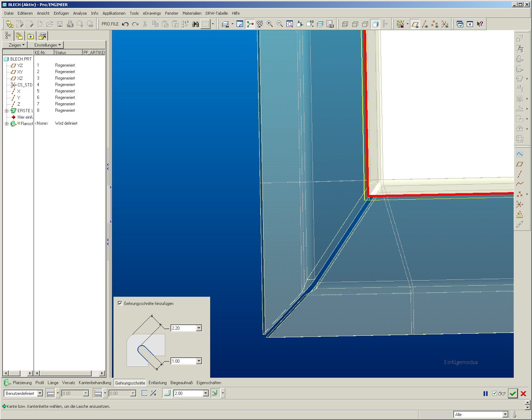Click the repaint screen icon
532x420 pixels.
point(240,24)
